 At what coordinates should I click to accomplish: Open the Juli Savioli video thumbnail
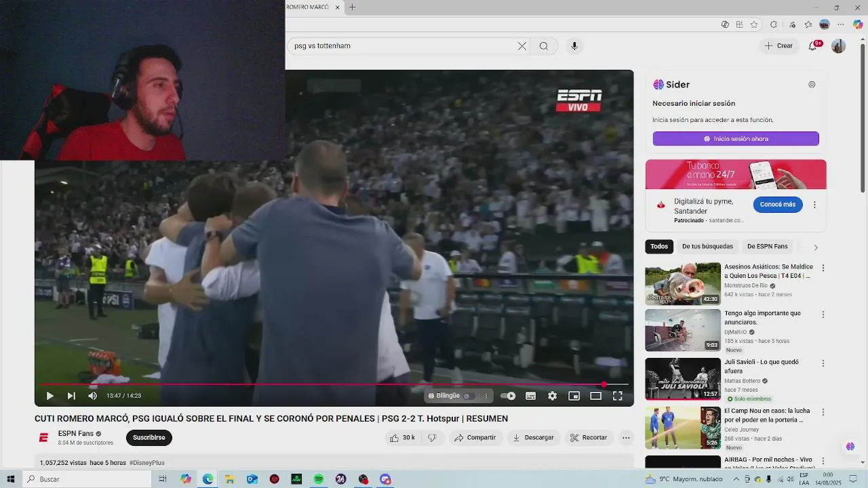pos(683,379)
